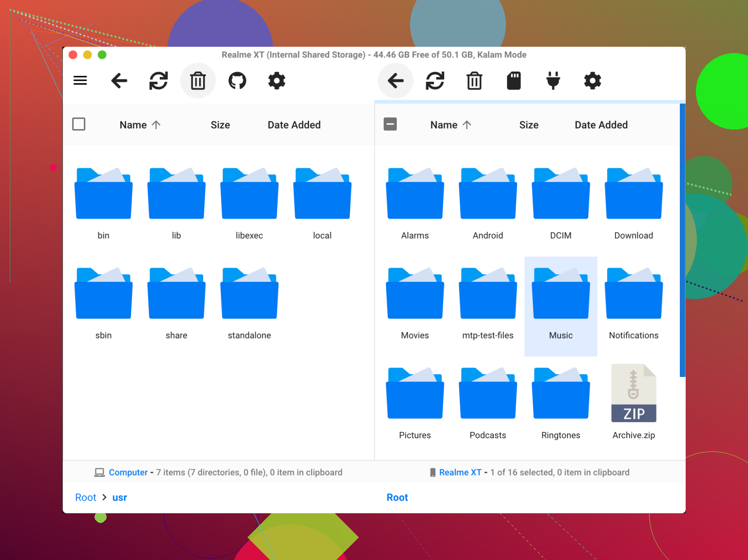Switch storage using the SD card icon
748x560 pixels.
514,81
